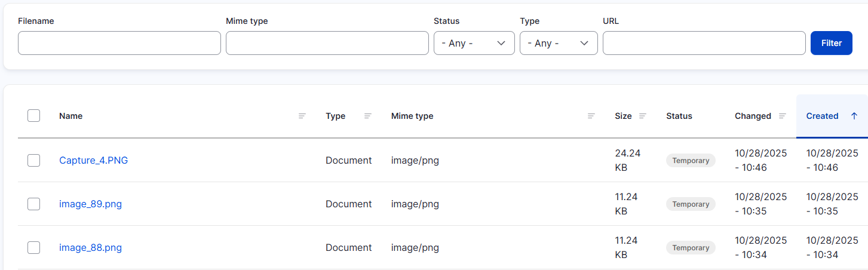Click the image/png cell for Capture_4.PNG
Screen dimensions: 868x270
tap(415, 160)
